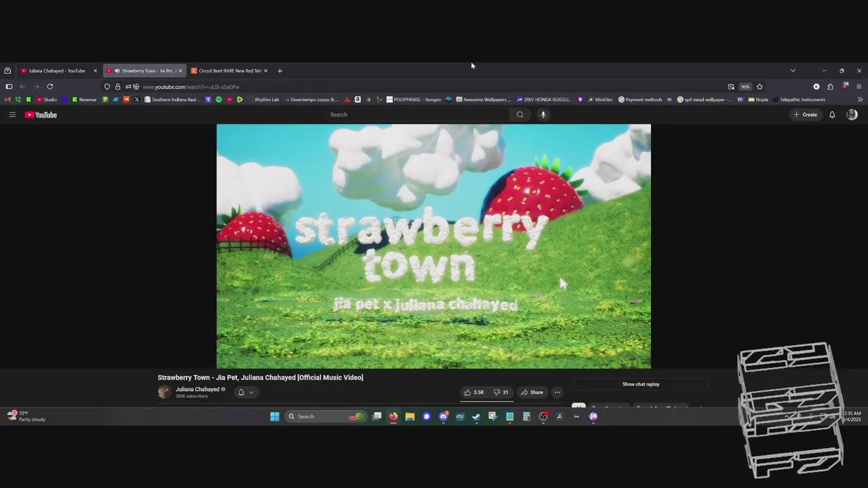Image resolution: width=868 pixels, height=488 pixels.
Task: Open the Firefox extensions puzzle icon
Action: tap(830, 87)
